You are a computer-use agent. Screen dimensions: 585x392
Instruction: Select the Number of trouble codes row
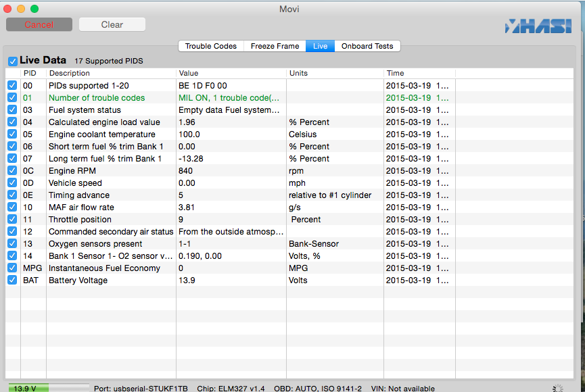[x=97, y=98]
